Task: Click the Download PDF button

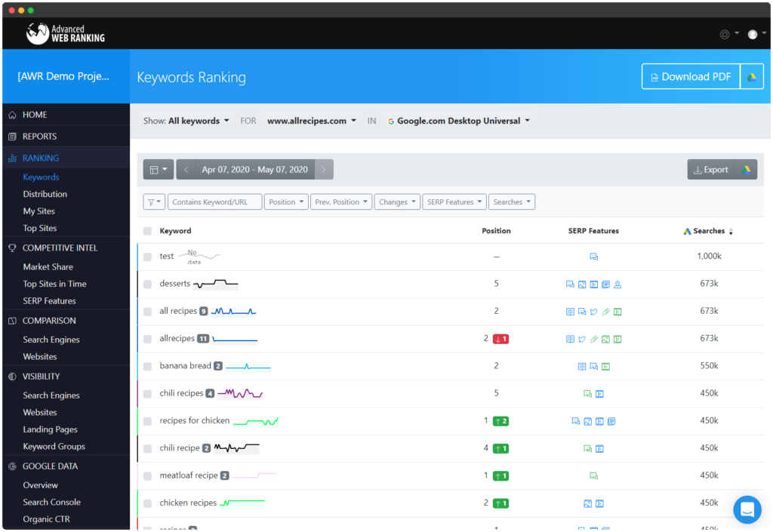Action: click(691, 77)
